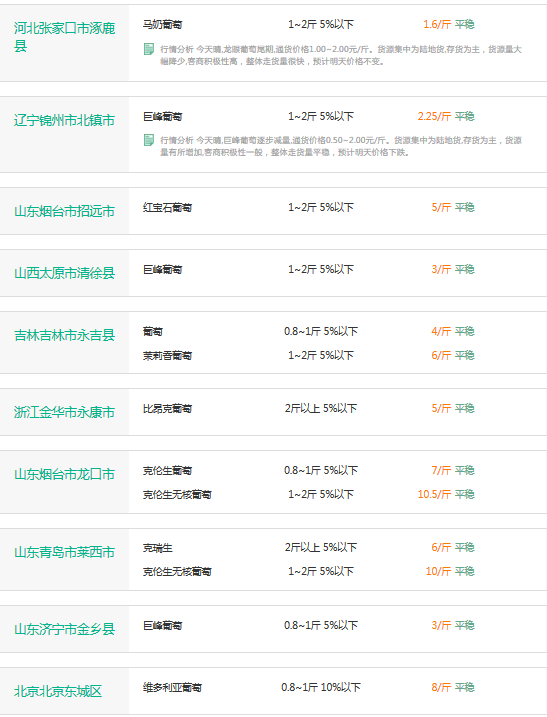Click the 克瑞生 product entry

158,548
